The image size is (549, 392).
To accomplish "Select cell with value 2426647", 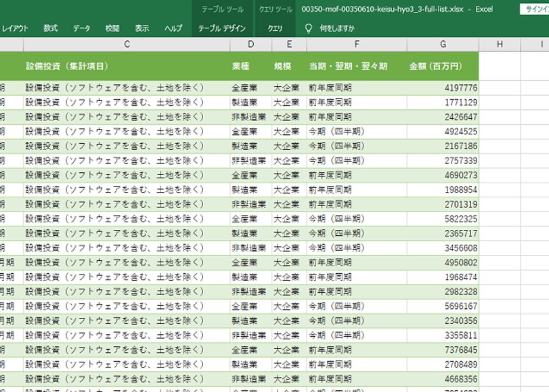I will point(443,117).
